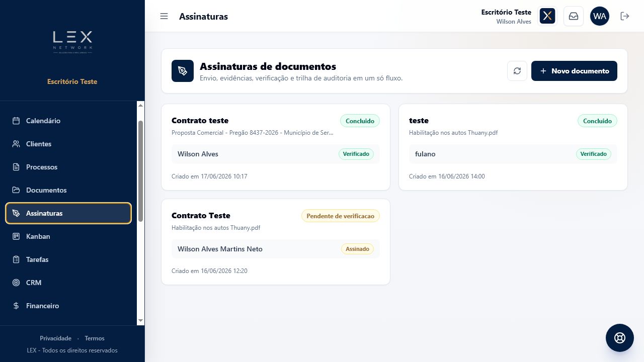Click Criado em 17/06/2026 10:17
This screenshot has height=362, width=644.
coord(209,176)
